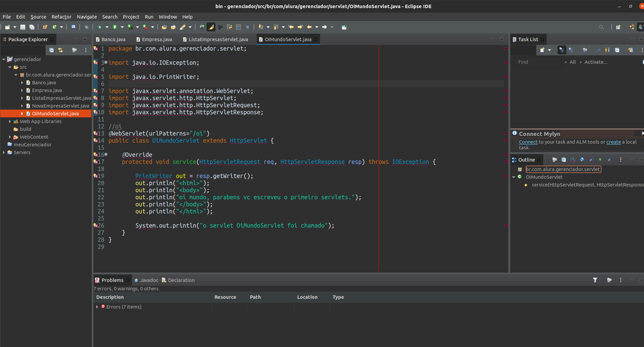644x347 pixels.
Task: Click Synchronize Changed icon in Task List
Action: pyautogui.click(x=630, y=50)
